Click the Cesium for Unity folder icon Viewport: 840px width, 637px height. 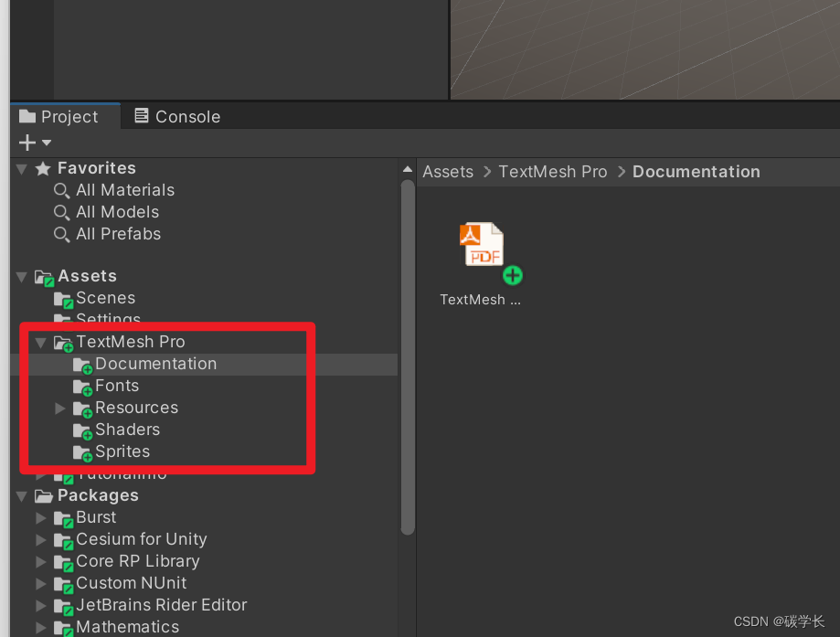pyautogui.click(x=63, y=542)
